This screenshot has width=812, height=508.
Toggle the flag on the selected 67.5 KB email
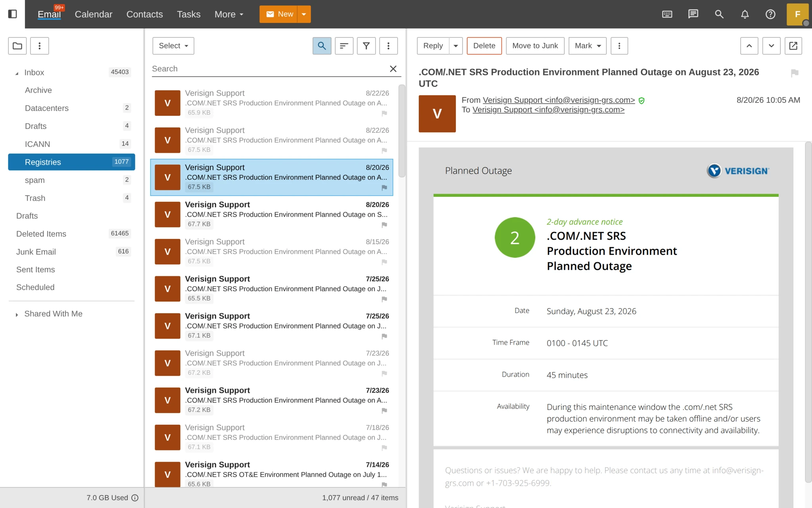(384, 187)
